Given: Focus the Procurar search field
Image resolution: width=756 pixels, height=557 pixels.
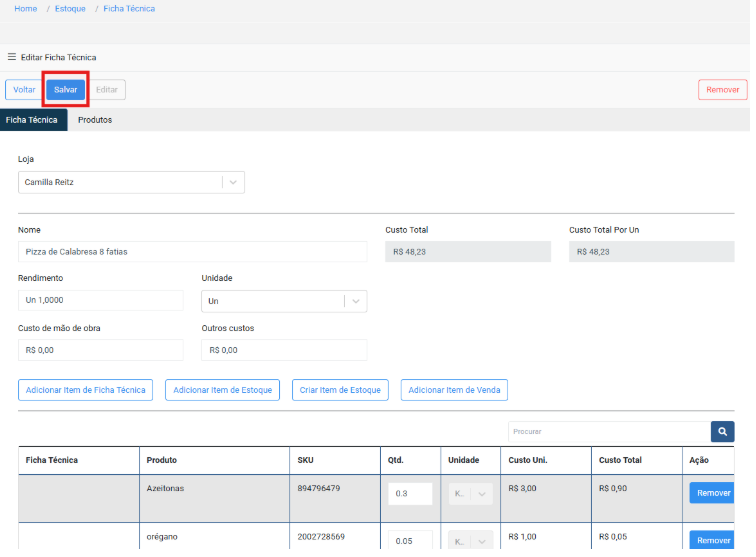Looking at the screenshot, I should click(608, 431).
